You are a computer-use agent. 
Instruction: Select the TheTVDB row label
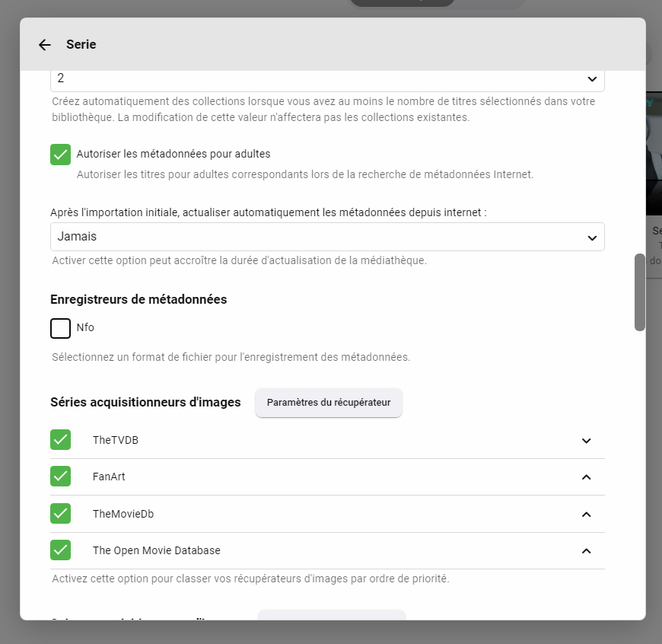pos(116,440)
